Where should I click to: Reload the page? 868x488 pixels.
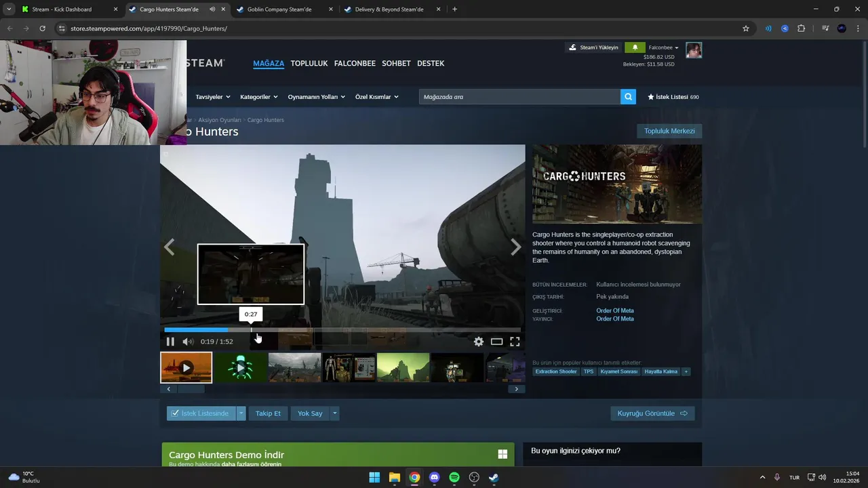coord(42,28)
